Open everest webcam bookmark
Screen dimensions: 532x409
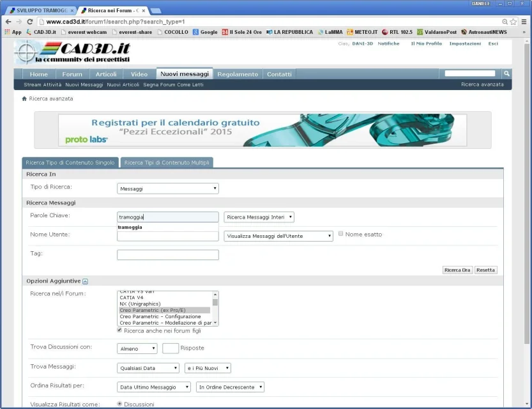84,32
